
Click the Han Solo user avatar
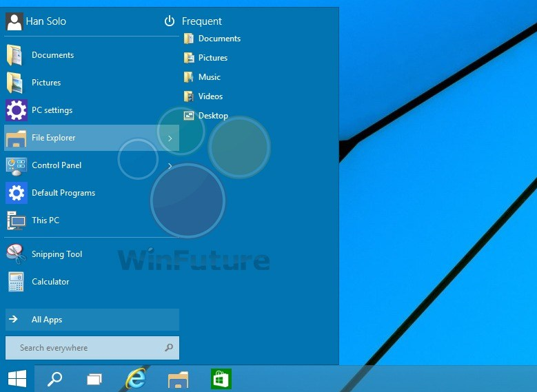tap(14, 21)
